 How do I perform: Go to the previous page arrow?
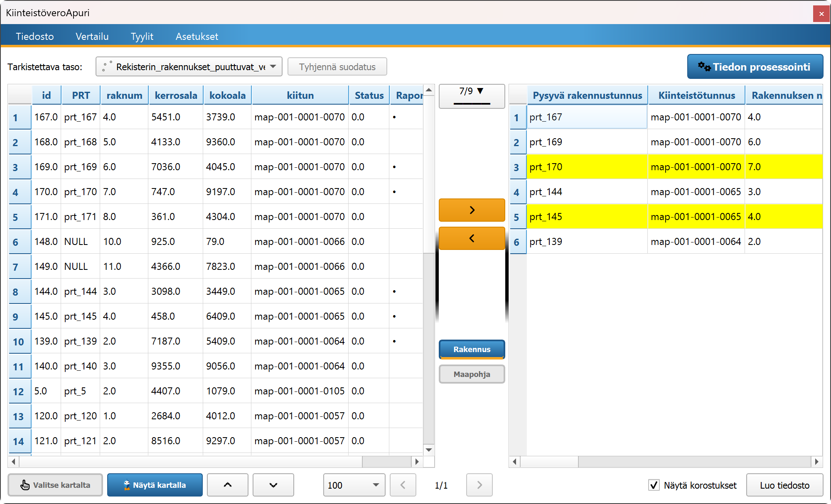pyautogui.click(x=403, y=485)
